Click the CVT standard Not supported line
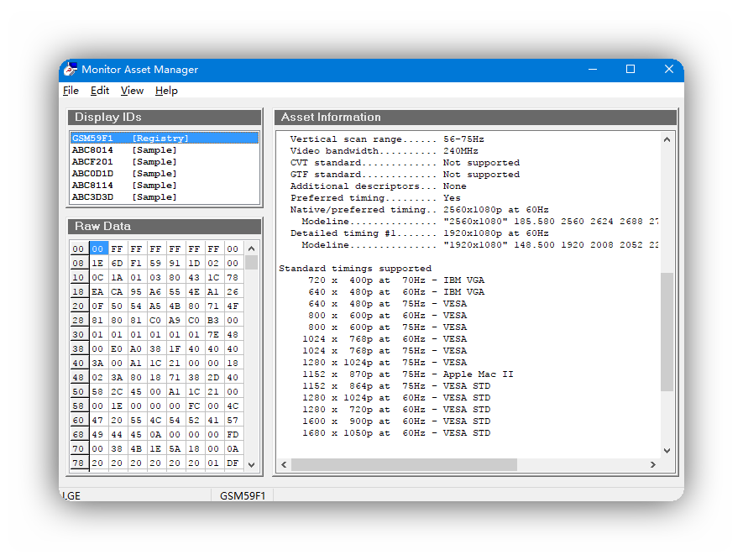 [405, 163]
